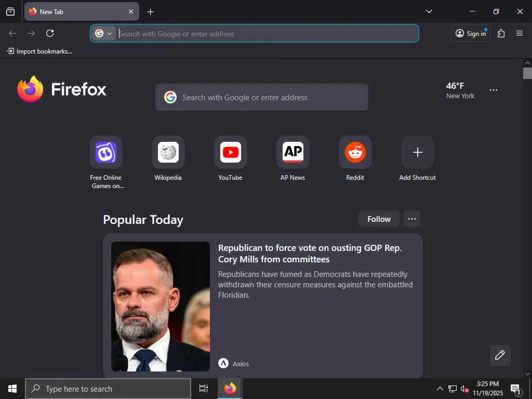This screenshot has height=399, width=532.
Task: Open the Cory Mills article headline
Action: tap(310, 254)
